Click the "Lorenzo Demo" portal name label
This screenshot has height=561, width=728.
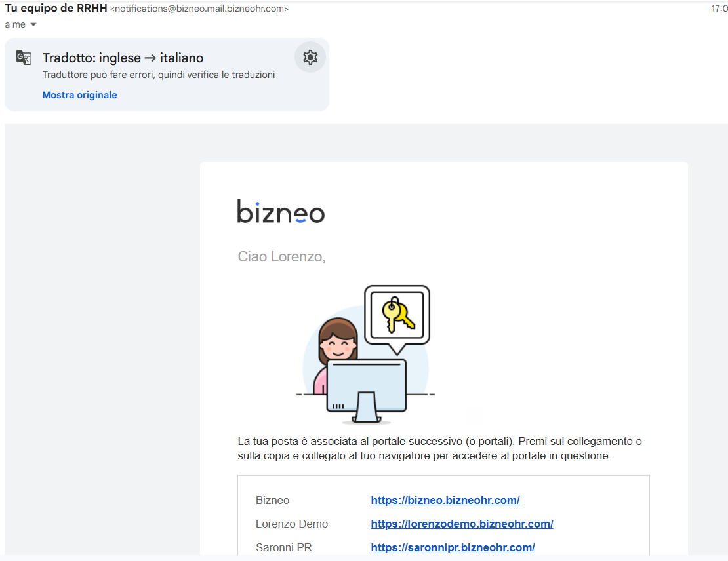[x=292, y=524]
